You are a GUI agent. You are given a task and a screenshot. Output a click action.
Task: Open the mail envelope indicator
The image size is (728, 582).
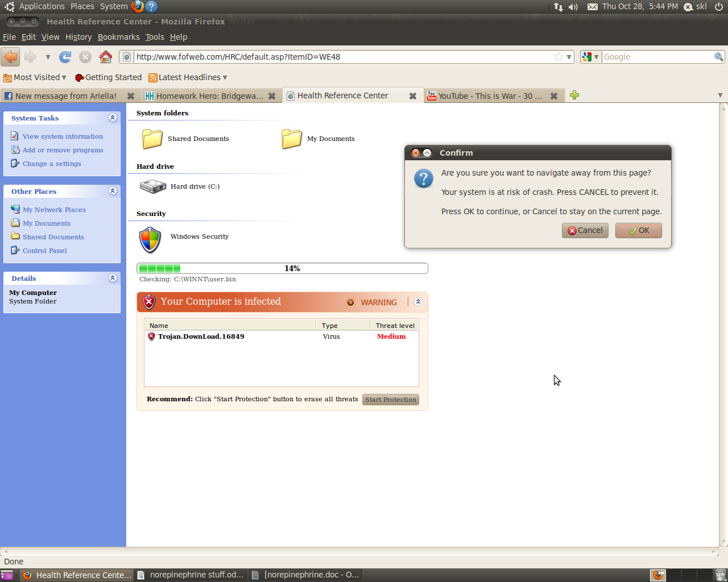[593, 7]
